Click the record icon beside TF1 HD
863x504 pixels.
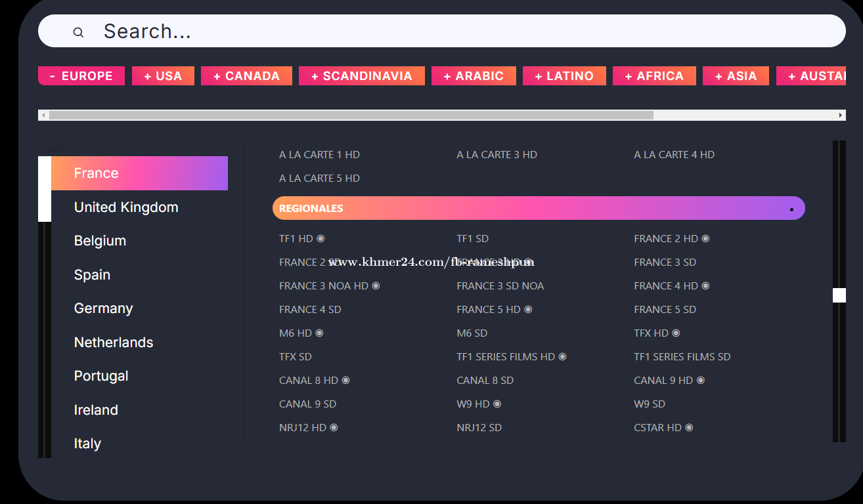point(321,239)
